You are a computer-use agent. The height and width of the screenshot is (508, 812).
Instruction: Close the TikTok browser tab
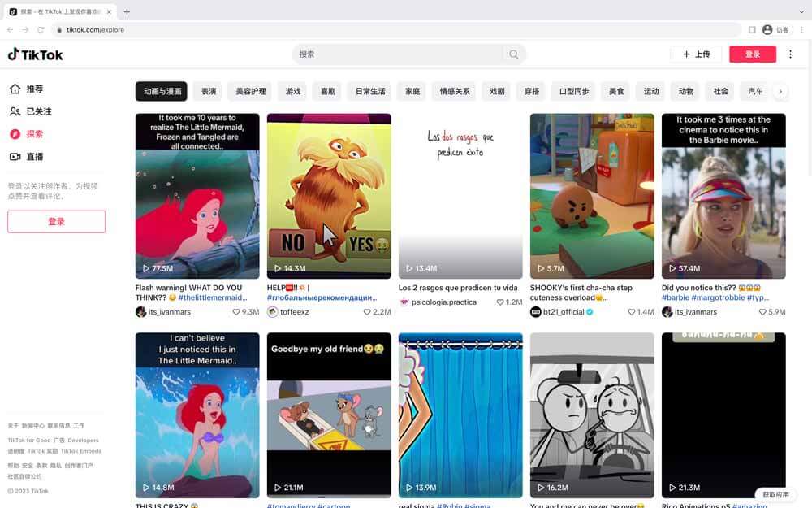(x=110, y=11)
